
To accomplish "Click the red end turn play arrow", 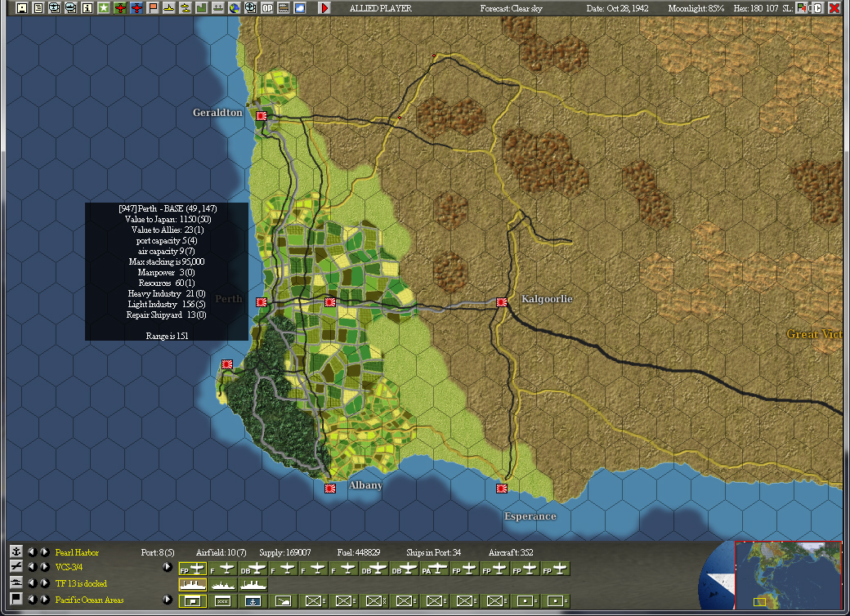I will pyautogui.click(x=324, y=8).
